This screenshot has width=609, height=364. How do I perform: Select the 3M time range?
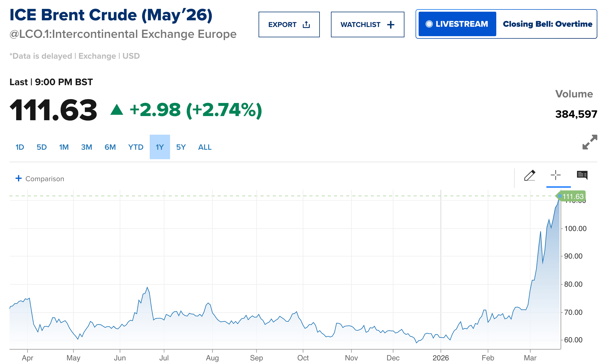click(87, 147)
